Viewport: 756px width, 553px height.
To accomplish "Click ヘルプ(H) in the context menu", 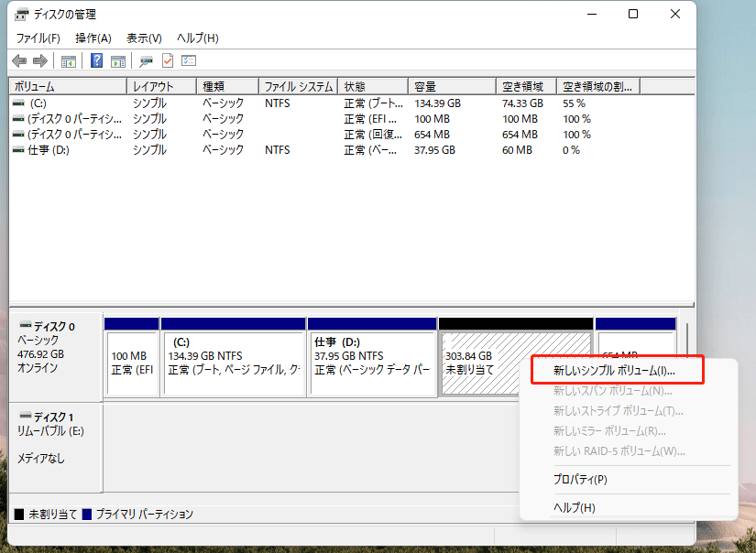I will coord(575,507).
